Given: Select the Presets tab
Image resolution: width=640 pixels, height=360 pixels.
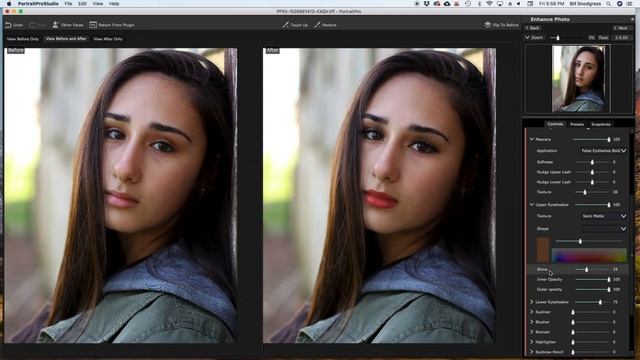Looking at the screenshot, I should 577,124.
